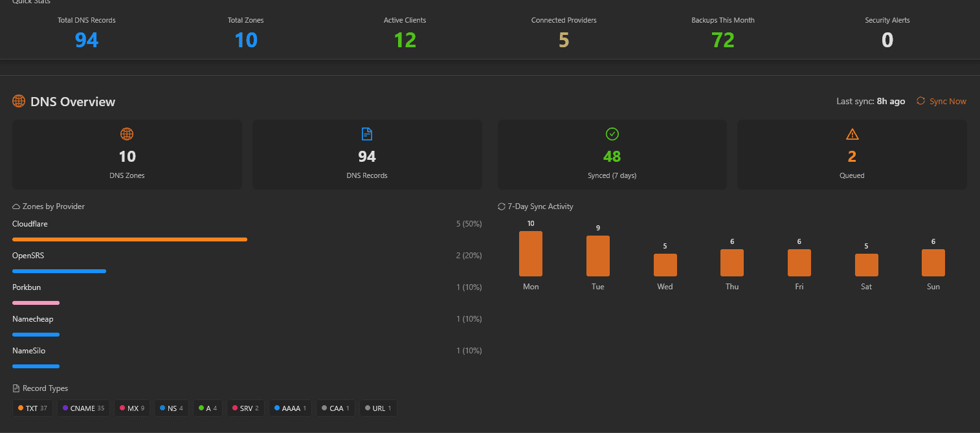Click the AAAA record type chip
Screen dimensions: 980x433
point(290,408)
